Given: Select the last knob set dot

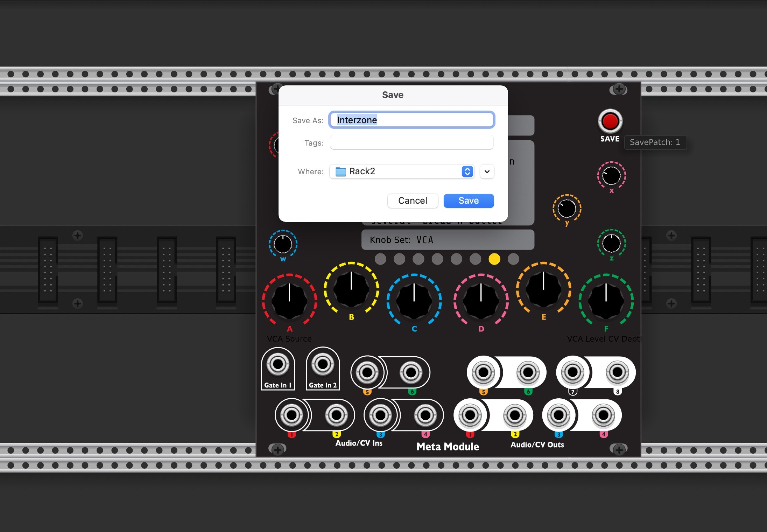Looking at the screenshot, I should 513,259.
